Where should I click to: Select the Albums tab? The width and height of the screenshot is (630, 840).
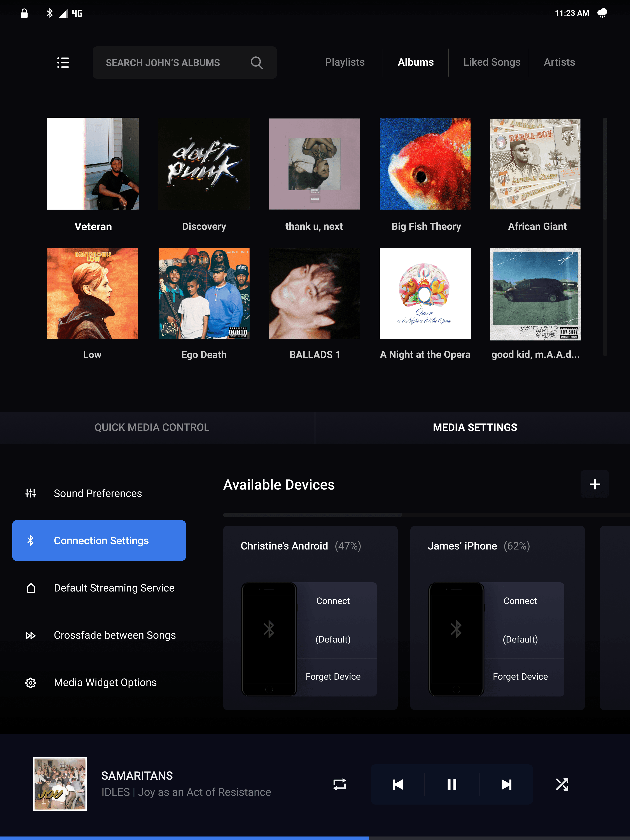point(416,62)
